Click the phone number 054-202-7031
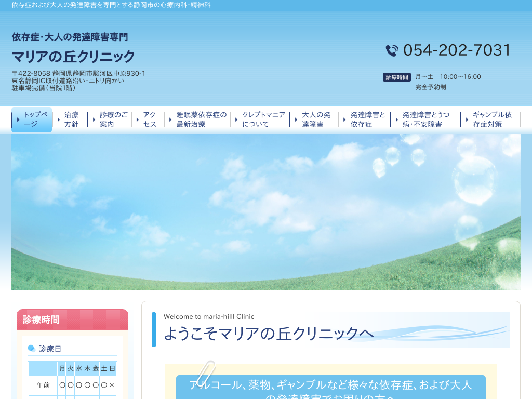This screenshot has width=532, height=399. point(457,50)
